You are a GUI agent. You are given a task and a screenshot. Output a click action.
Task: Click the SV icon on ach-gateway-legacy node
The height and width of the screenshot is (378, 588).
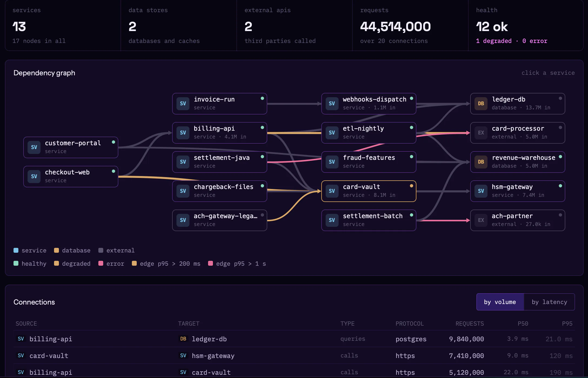pyautogui.click(x=183, y=220)
